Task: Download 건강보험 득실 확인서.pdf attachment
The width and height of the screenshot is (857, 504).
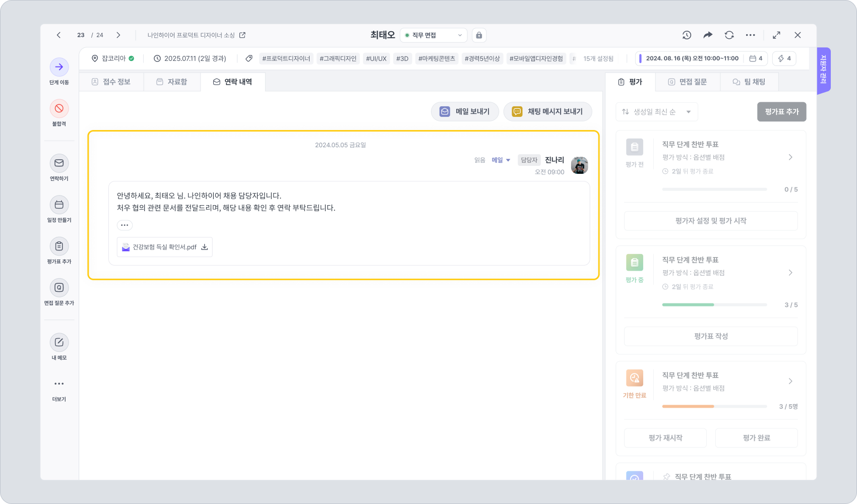Action: click(205, 247)
